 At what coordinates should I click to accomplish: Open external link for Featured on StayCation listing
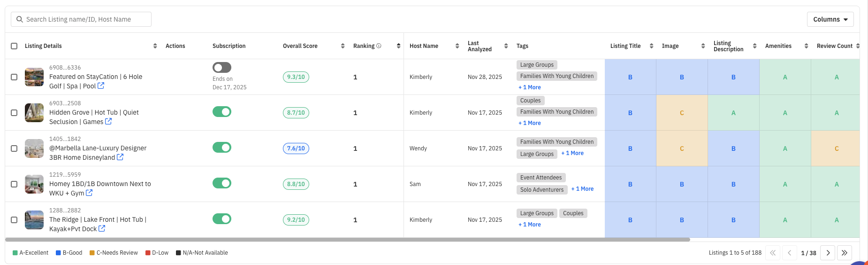pos(101,86)
